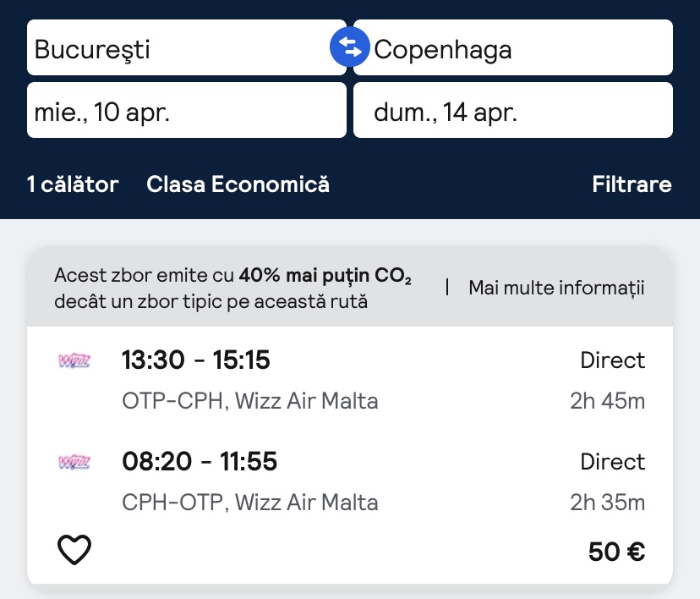Screen dimensions: 700x599
Task: Click Wizz logo on outbound flight
Action: click(74, 360)
